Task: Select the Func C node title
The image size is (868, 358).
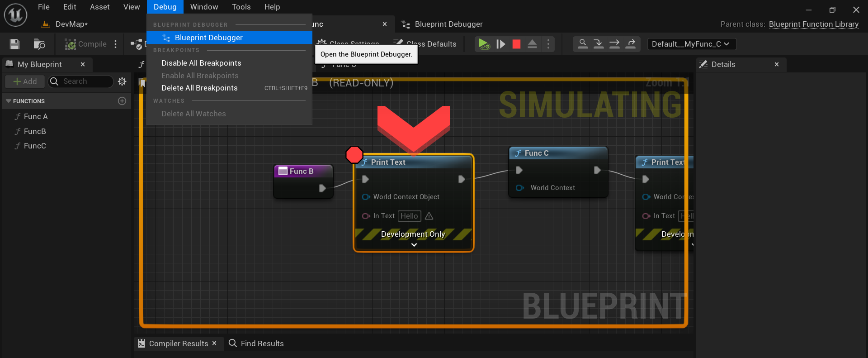Action: pyautogui.click(x=536, y=153)
